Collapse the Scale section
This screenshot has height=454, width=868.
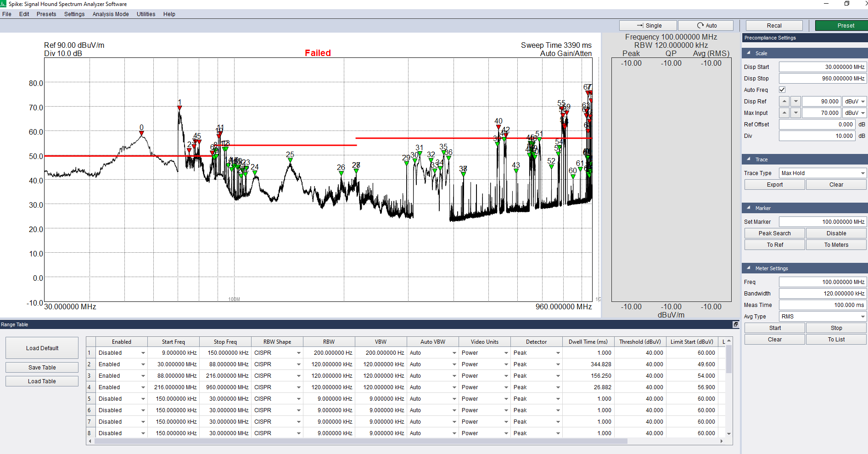749,53
